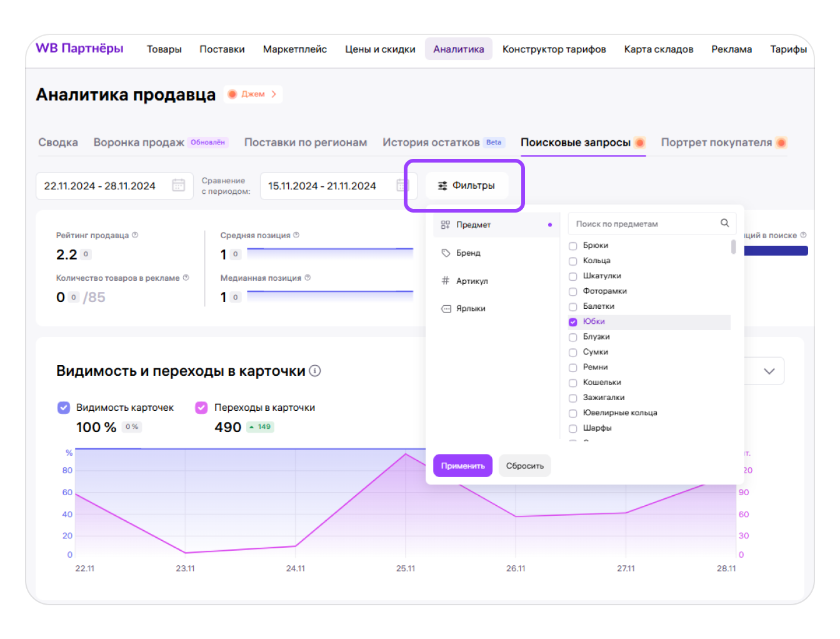Select the Бренд filter category

tap(496, 253)
